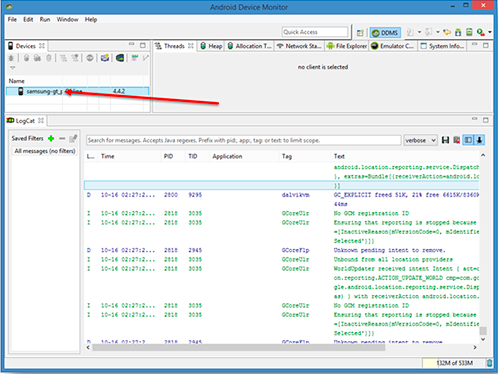Minimize the Threads panel group

[475, 44]
